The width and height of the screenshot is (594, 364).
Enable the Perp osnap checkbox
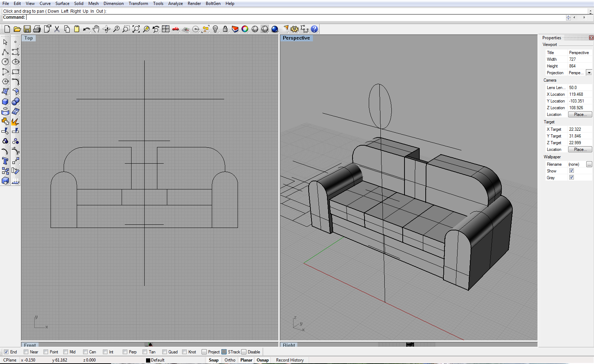[x=125, y=352]
